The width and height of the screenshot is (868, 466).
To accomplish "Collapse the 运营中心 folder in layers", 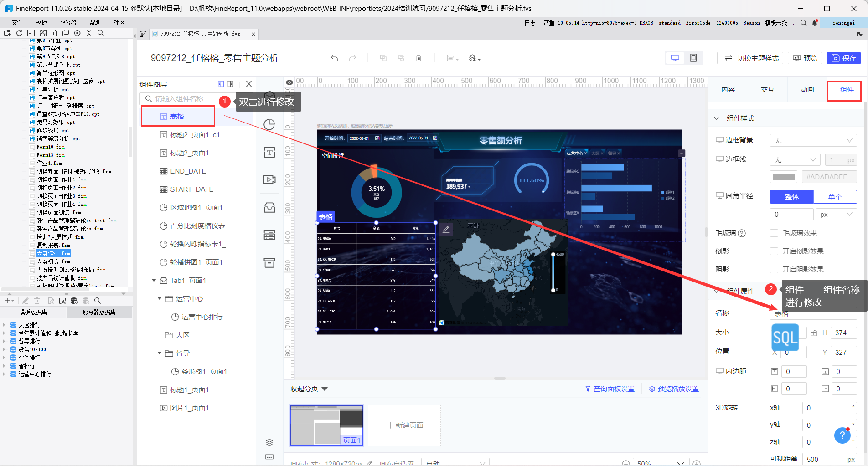I will pos(160,298).
